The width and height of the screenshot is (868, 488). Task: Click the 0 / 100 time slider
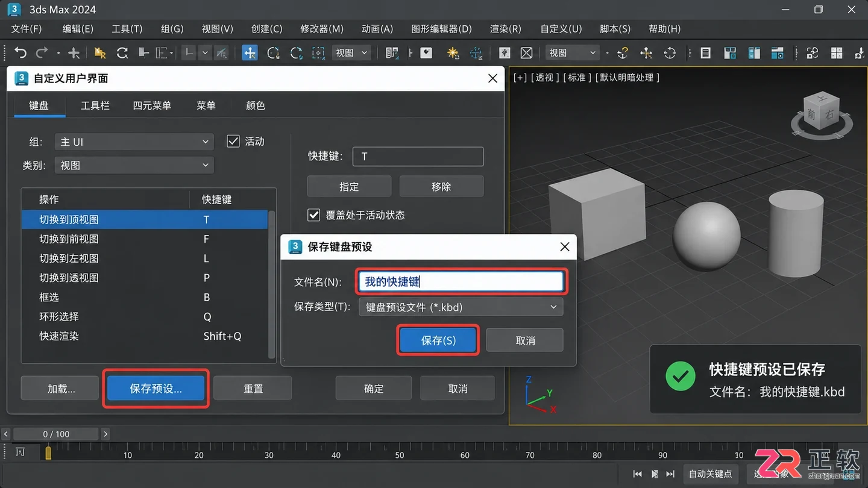[x=56, y=434]
